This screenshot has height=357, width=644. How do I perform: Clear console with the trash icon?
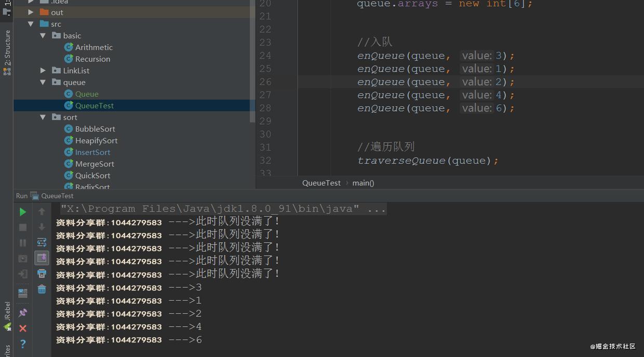point(42,289)
